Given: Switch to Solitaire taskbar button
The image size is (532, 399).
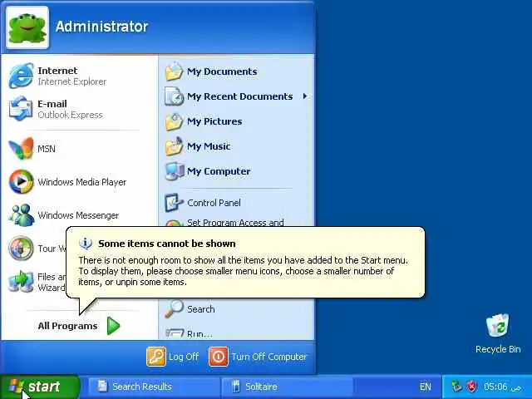Looking at the screenshot, I should click(x=287, y=387).
